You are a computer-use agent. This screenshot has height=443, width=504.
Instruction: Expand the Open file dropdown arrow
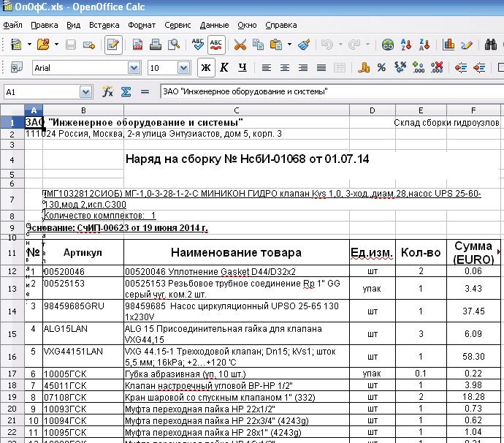coord(56,45)
